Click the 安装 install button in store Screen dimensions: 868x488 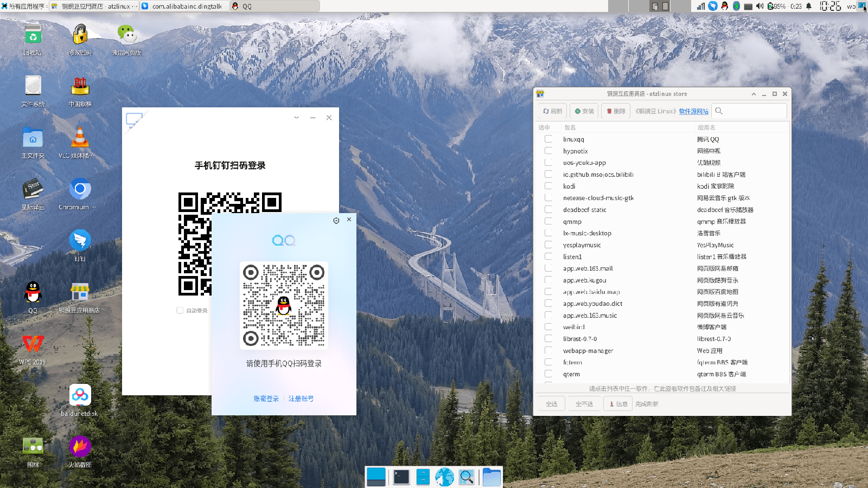[x=584, y=111]
